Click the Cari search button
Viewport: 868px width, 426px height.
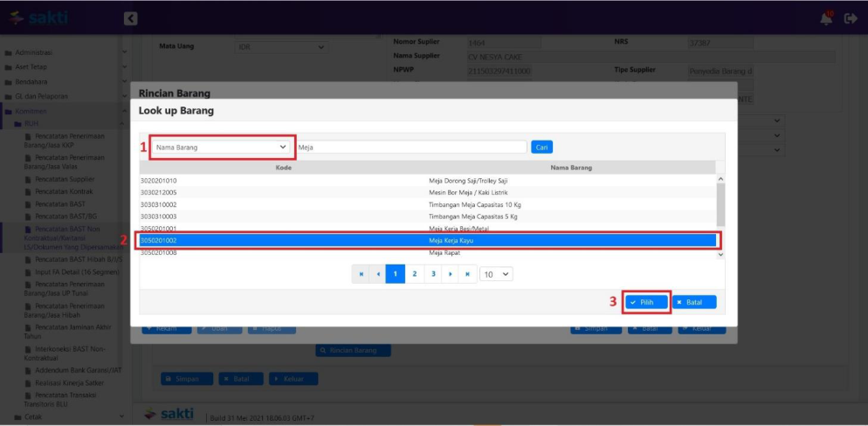click(541, 148)
